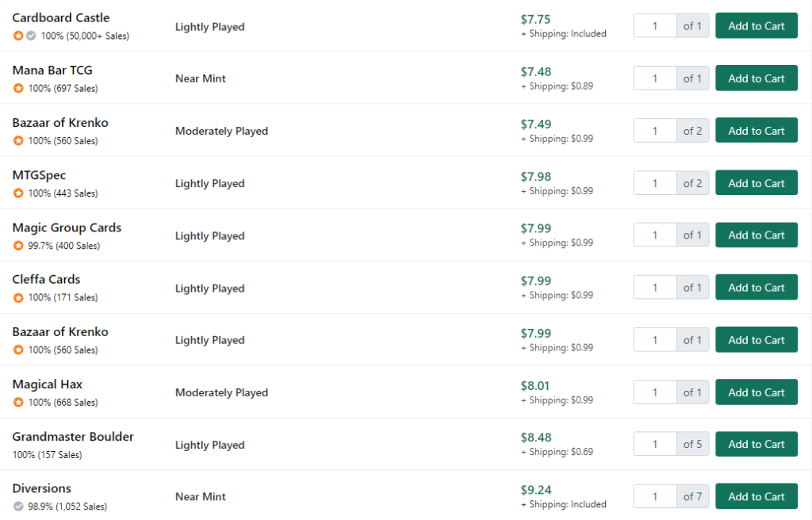Open the Magical Hax seller link
This screenshot has height=520, width=812.
pyautogui.click(x=47, y=384)
